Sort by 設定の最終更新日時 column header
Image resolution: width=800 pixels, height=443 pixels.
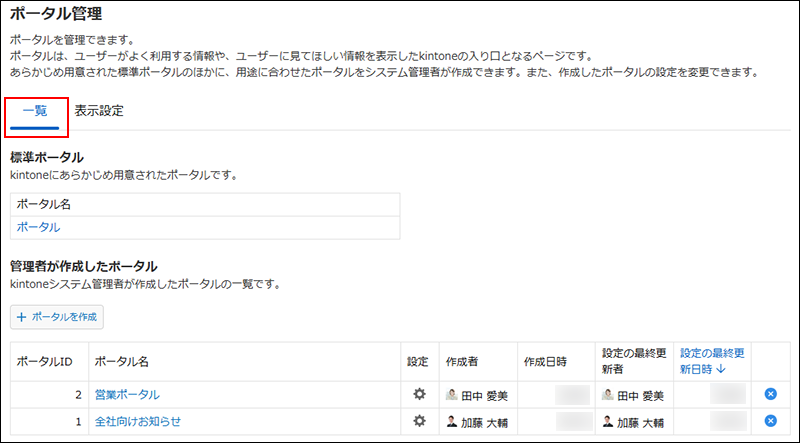pos(712,361)
